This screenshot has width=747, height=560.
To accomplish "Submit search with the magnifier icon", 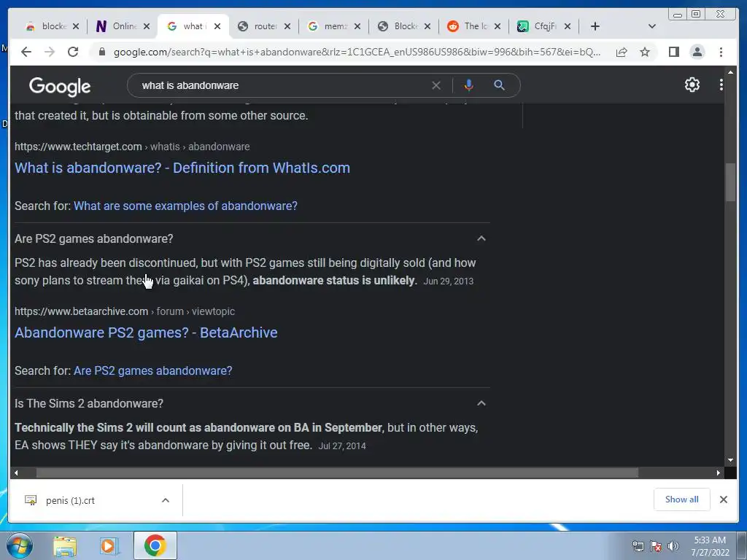I will click(499, 85).
